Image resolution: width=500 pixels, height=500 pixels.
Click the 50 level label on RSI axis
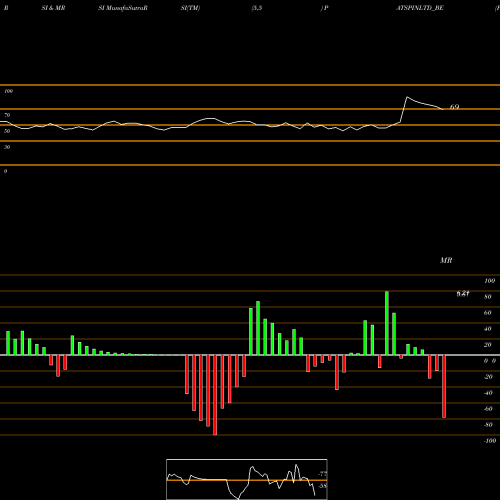pyautogui.click(x=7, y=131)
